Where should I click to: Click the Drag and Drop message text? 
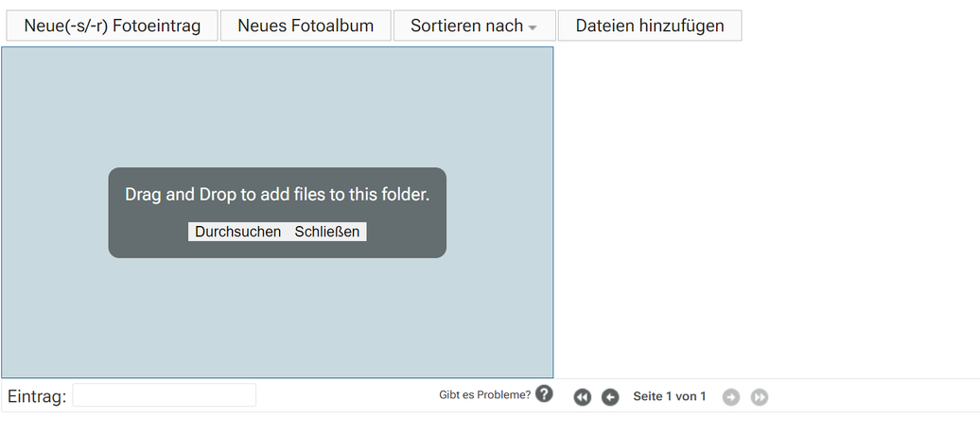point(277,195)
